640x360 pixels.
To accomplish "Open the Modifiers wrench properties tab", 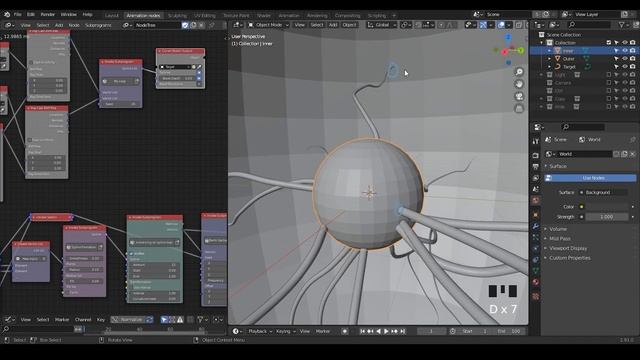I will (x=536, y=226).
